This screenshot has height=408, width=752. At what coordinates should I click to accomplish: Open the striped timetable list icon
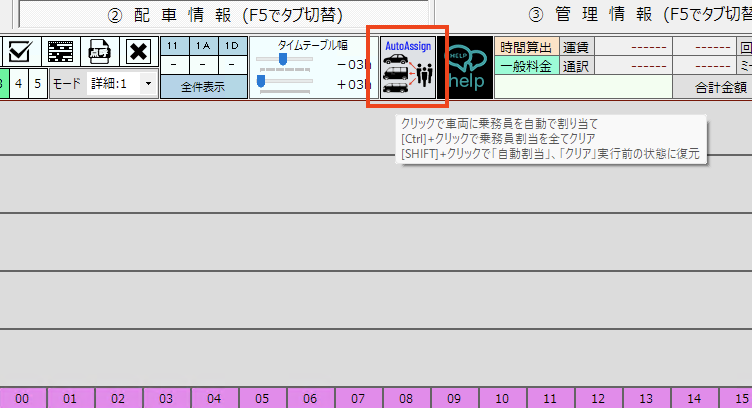pos(60,51)
